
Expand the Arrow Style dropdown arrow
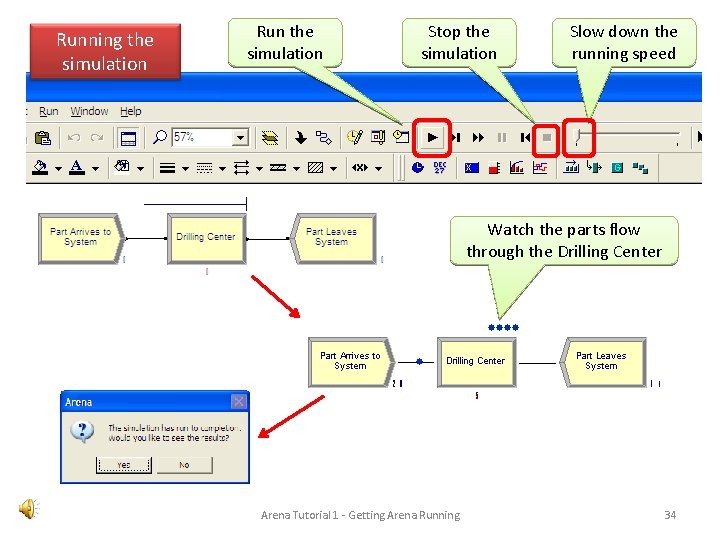[x=259, y=169]
